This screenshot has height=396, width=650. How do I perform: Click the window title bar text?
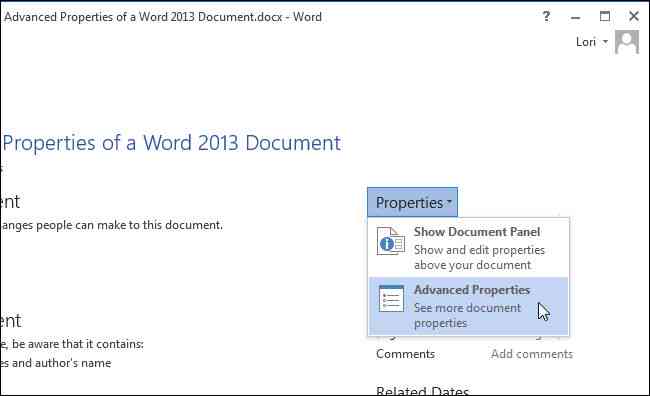point(162,17)
